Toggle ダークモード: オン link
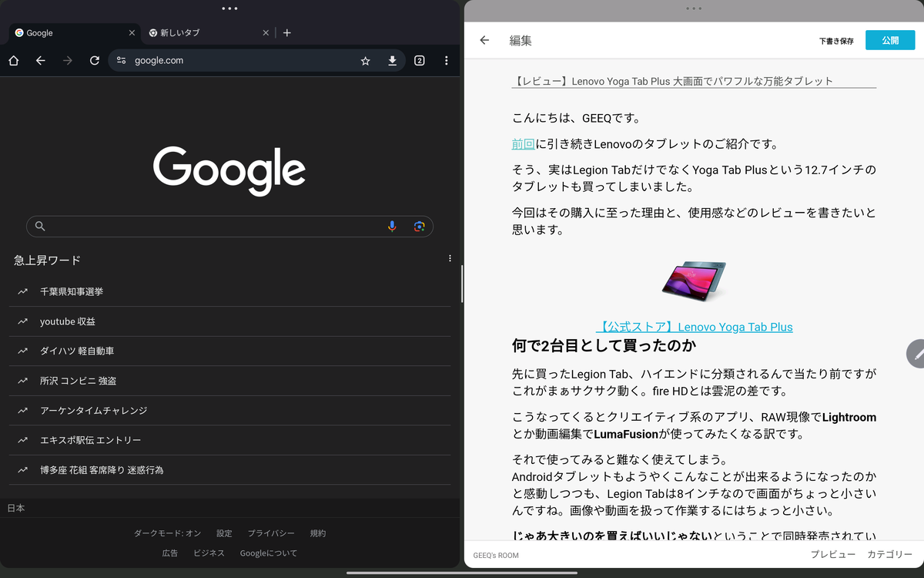This screenshot has height=578, width=924. [168, 533]
